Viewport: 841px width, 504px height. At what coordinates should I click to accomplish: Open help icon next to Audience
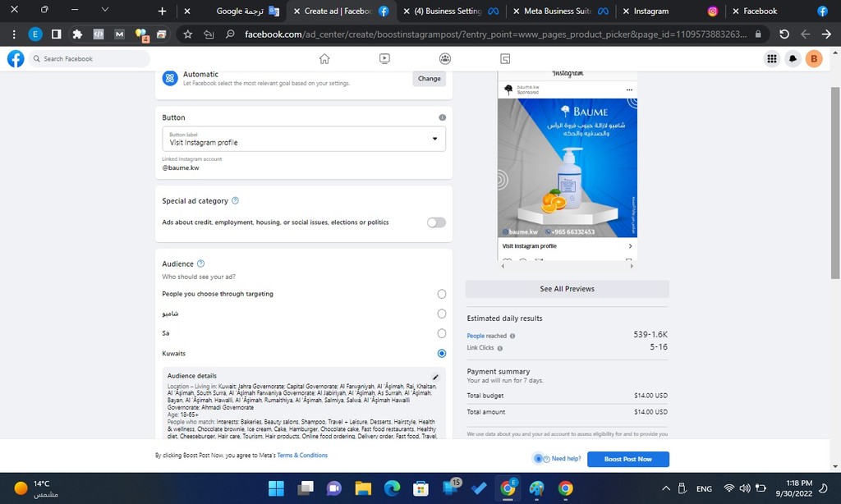(x=200, y=263)
